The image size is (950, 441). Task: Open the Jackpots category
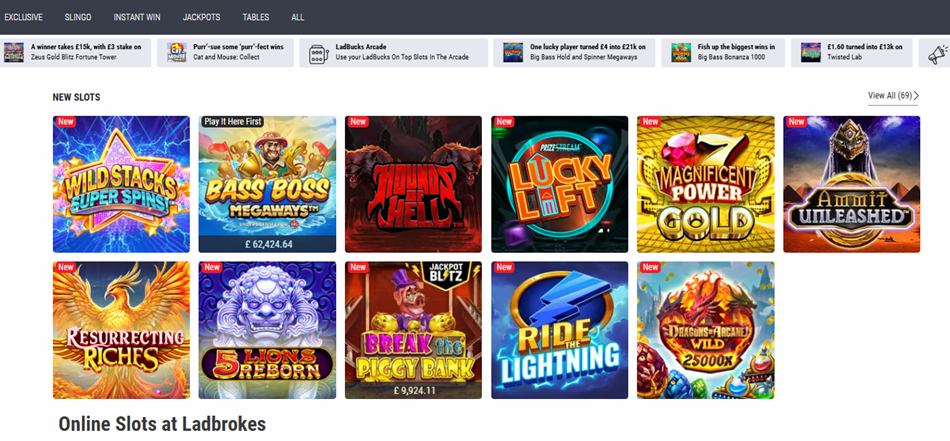[202, 17]
